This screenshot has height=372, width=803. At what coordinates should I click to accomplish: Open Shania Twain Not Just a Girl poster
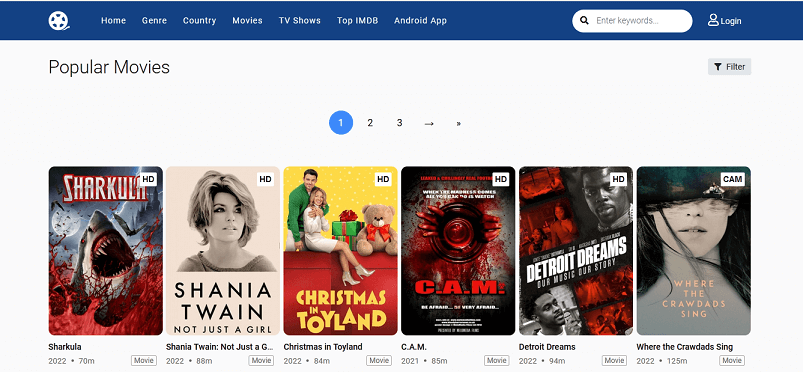click(223, 251)
